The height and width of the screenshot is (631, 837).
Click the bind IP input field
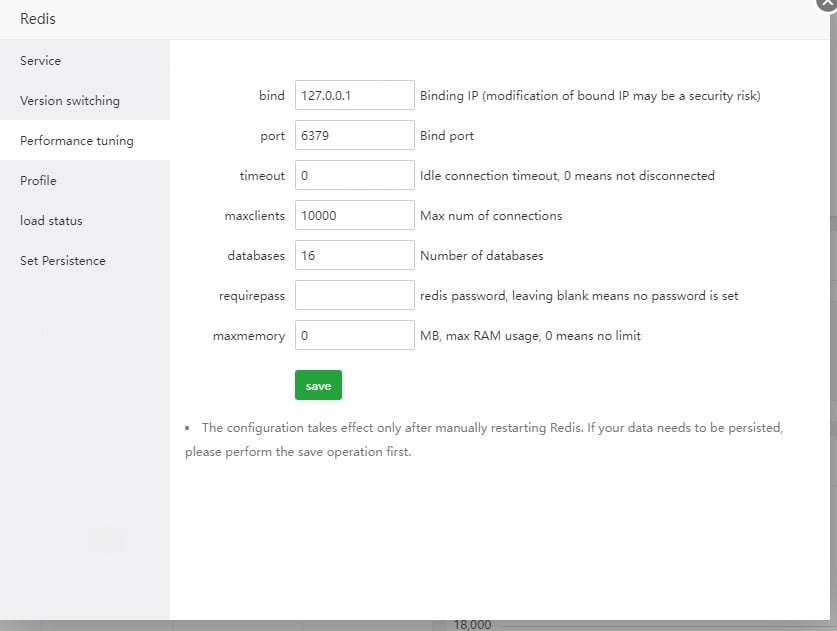pyautogui.click(x=354, y=95)
